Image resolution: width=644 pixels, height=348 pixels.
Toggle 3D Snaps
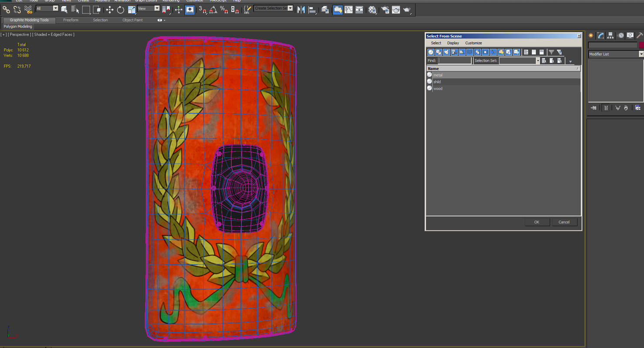click(x=203, y=9)
